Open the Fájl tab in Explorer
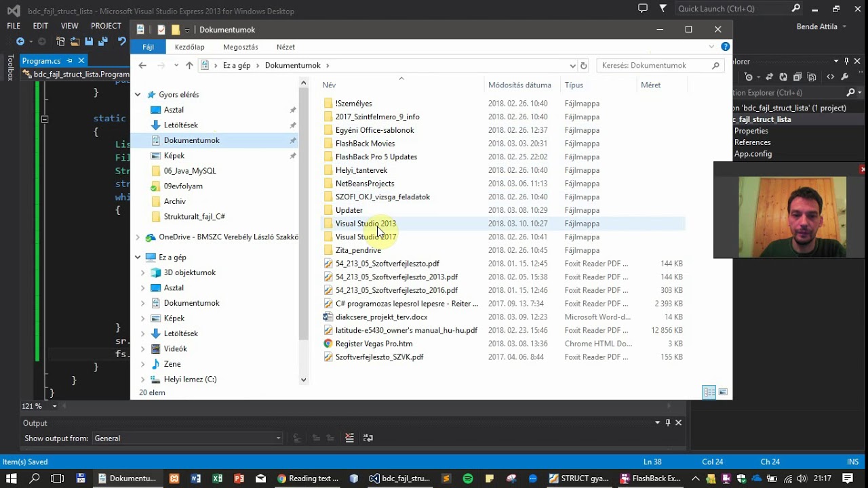The height and width of the screenshot is (488, 868). click(x=148, y=47)
